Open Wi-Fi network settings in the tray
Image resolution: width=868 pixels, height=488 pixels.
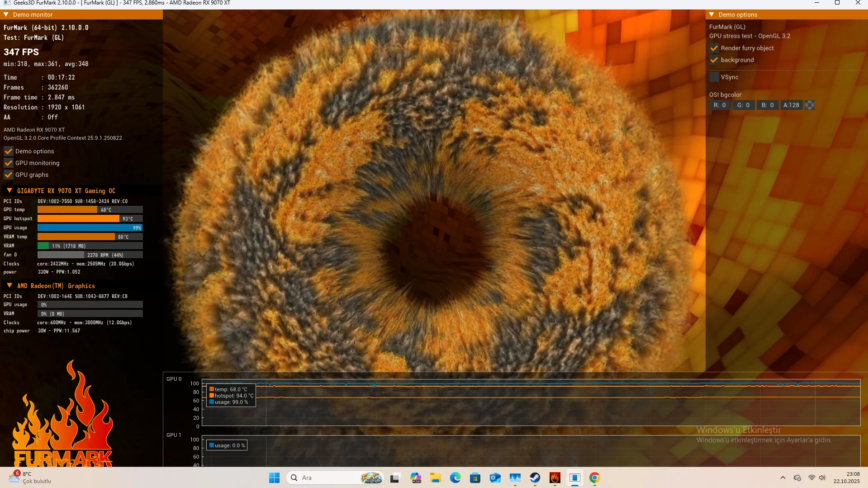(812, 478)
